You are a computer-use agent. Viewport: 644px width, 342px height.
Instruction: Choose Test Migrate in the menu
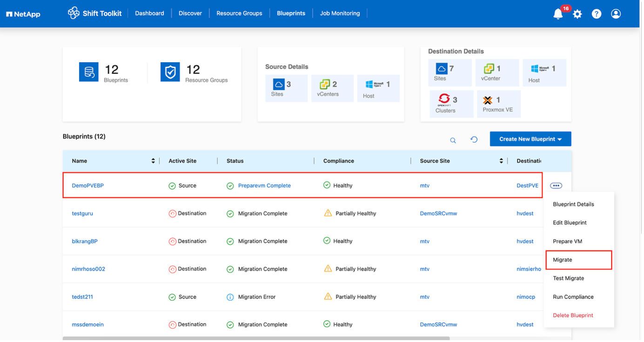[568, 278]
